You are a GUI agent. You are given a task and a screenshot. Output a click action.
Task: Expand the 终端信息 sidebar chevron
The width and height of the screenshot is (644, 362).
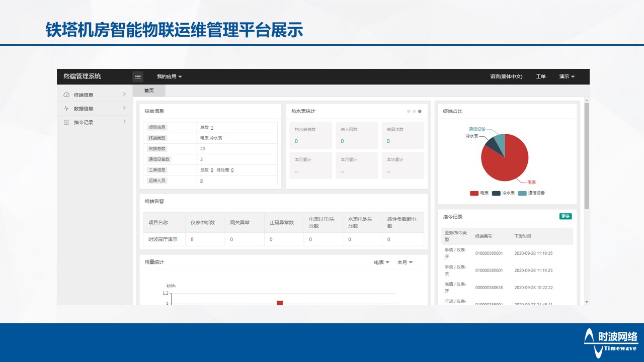pyautogui.click(x=124, y=95)
